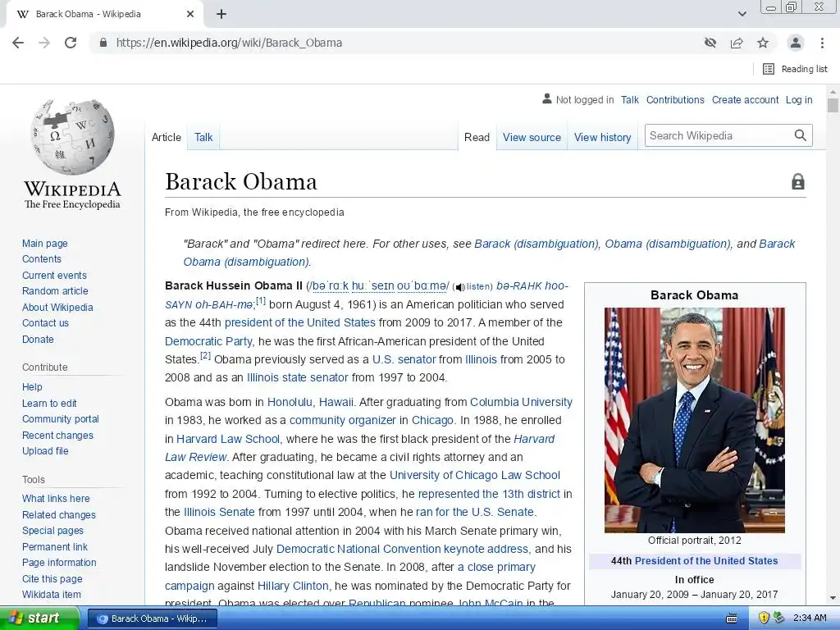This screenshot has height=630, width=840.
Task: Click About Wikipedia sidebar link
Action: point(57,308)
